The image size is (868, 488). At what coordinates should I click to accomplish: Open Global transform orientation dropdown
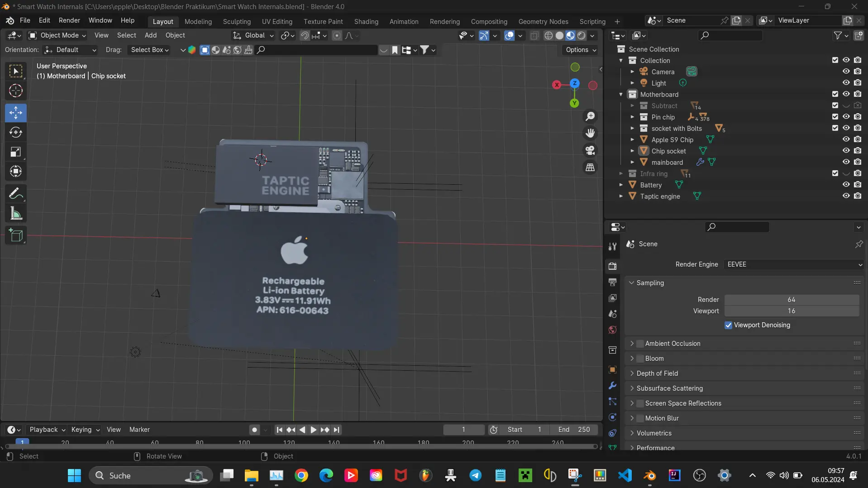pos(253,35)
